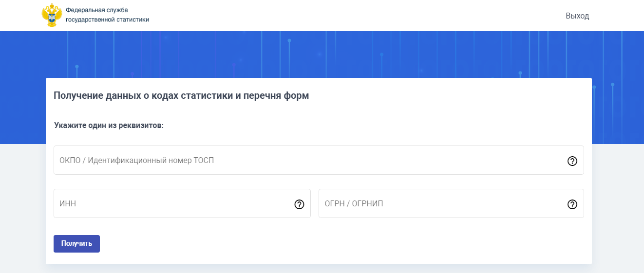Click the ИНН placeholder text

[x=68, y=204]
